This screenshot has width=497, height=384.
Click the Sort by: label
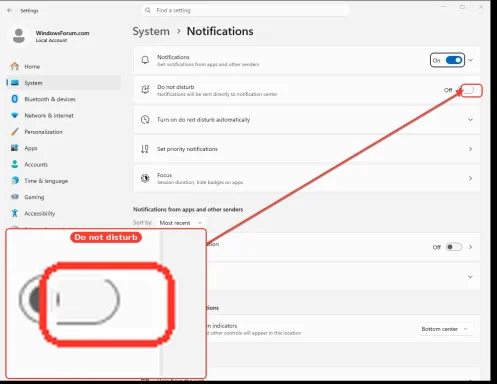point(143,223)
